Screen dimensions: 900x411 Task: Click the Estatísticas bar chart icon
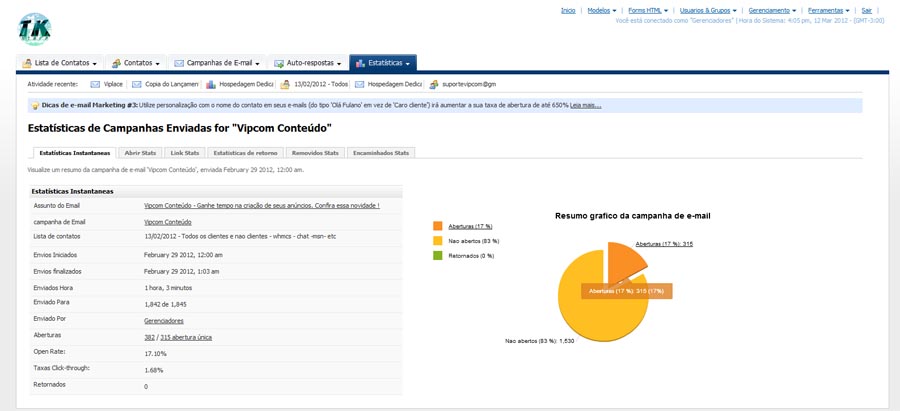[x=361, y=63]
